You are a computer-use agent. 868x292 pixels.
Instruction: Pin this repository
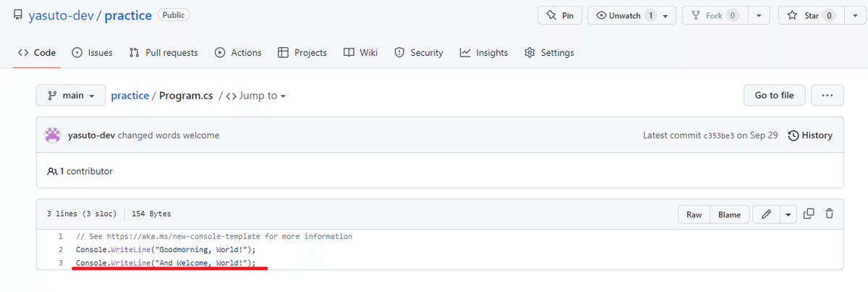[560, 15]
